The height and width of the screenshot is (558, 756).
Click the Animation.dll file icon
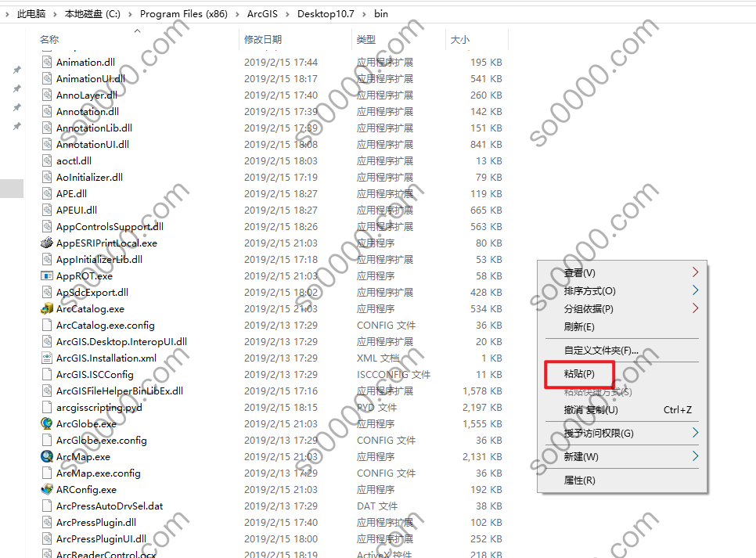47,62
